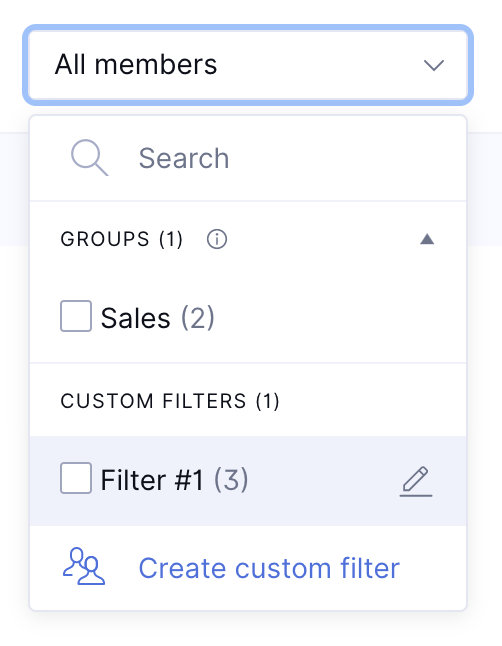Tick the Sales group checkbox

76,316
